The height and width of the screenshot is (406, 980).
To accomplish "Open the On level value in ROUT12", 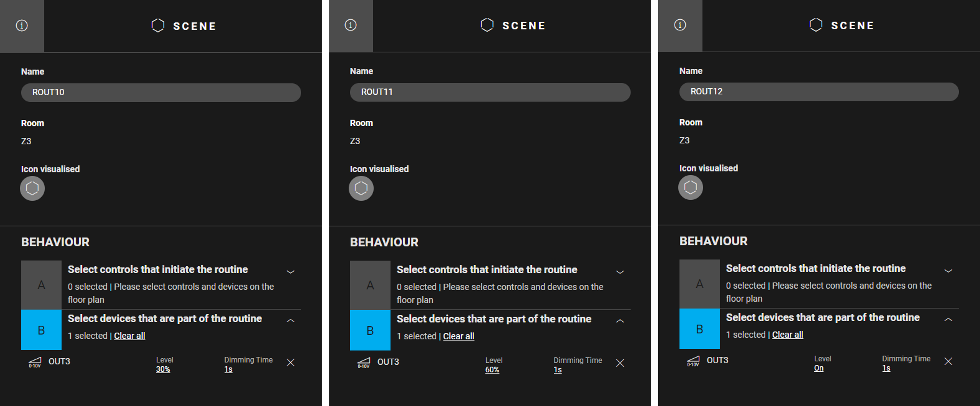I will pos(819,368).
